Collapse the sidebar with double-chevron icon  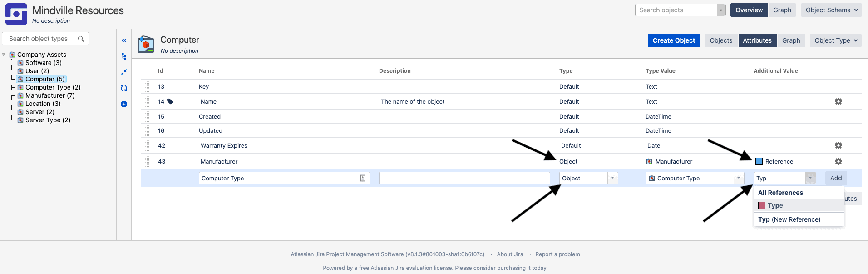[124, 40]
